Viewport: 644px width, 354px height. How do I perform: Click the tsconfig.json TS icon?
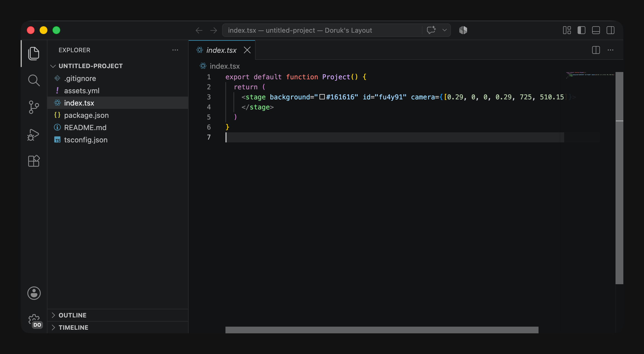[57, 140]
